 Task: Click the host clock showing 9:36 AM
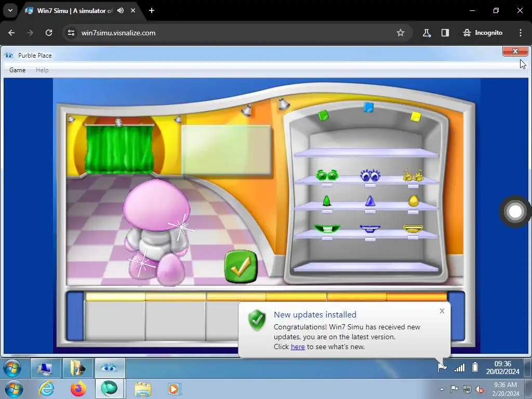pyautogui.click(x=506, y=389)
